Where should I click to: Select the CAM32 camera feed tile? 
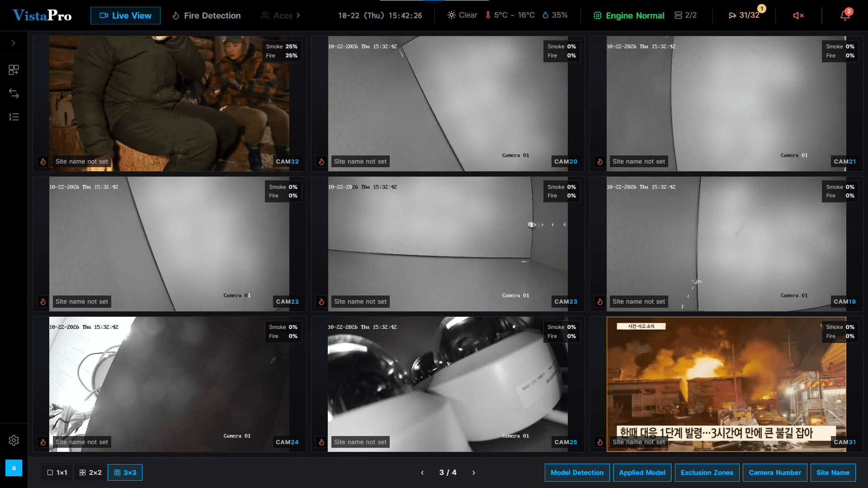(x=169, y=103)
